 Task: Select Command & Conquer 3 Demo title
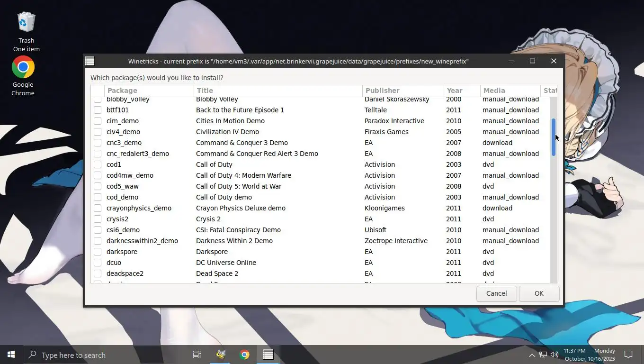pyautogui.click(x=242, y=143)
